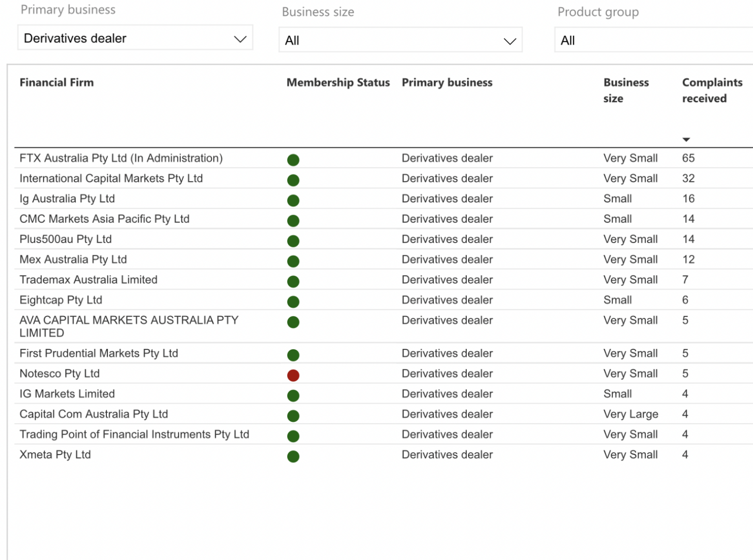
Task: Select Ig Australia Pty Ltd firm name
Action: [67, 198]
